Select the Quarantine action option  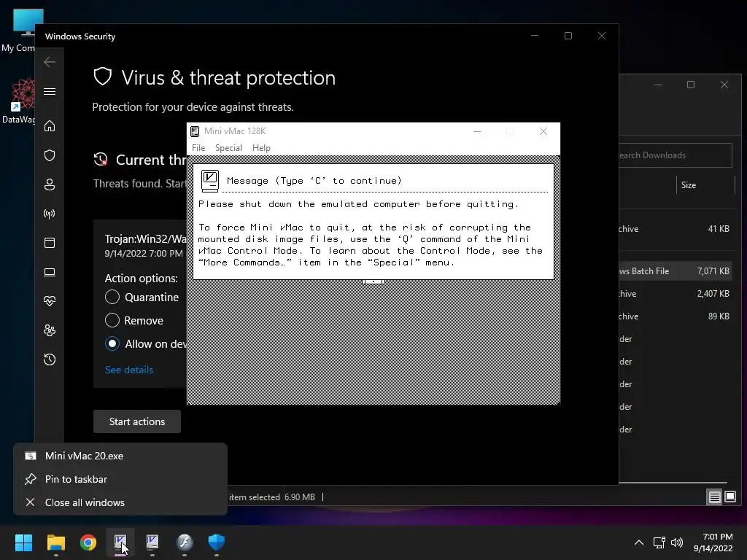pos(112,297)
